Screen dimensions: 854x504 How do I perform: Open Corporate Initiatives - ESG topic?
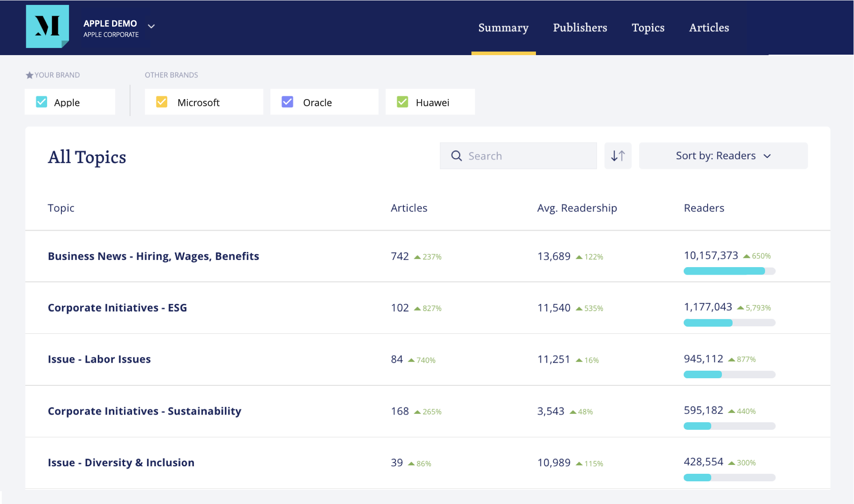[x=117, y=308]
